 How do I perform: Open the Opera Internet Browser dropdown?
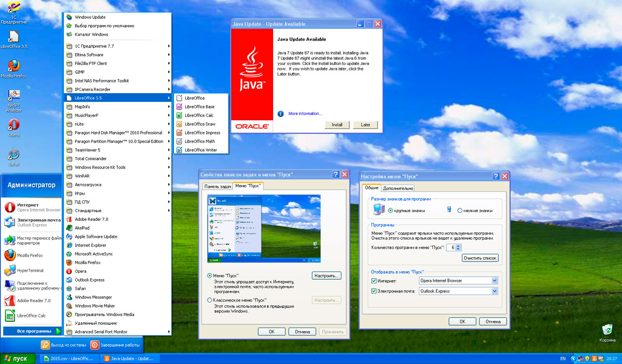[494, 281]
